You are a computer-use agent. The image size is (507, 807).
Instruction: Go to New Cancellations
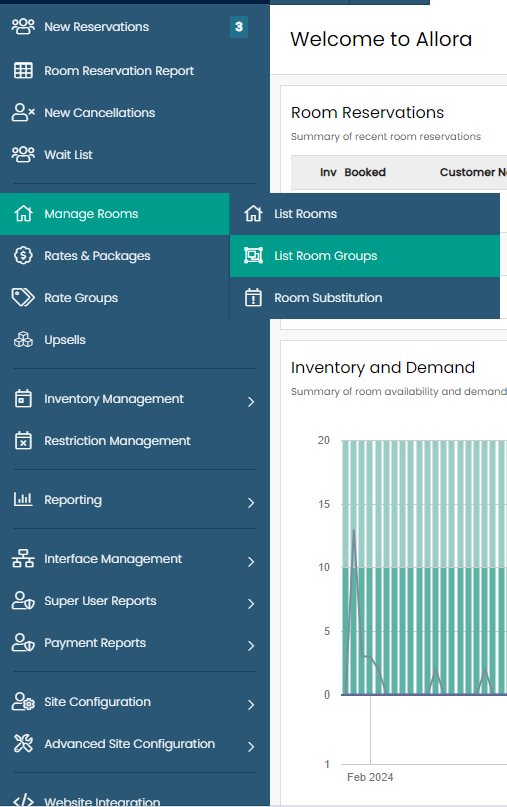[x=99, y=113]
